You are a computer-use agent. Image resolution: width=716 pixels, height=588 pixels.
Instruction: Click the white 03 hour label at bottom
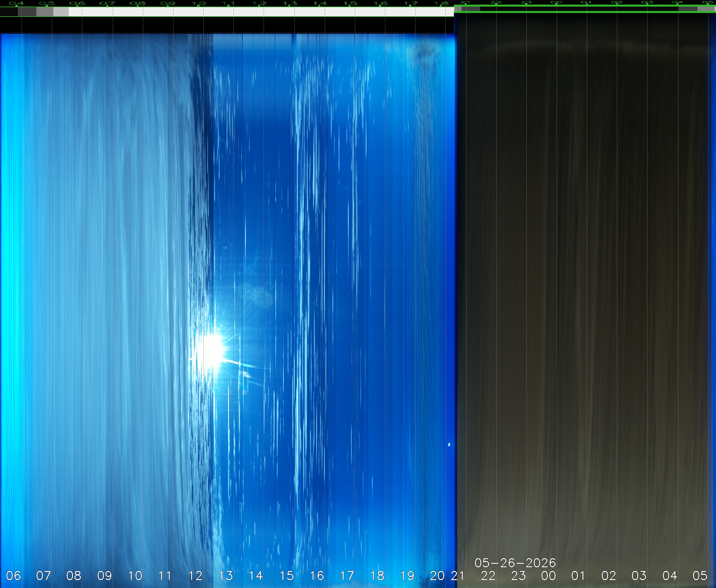639,575
